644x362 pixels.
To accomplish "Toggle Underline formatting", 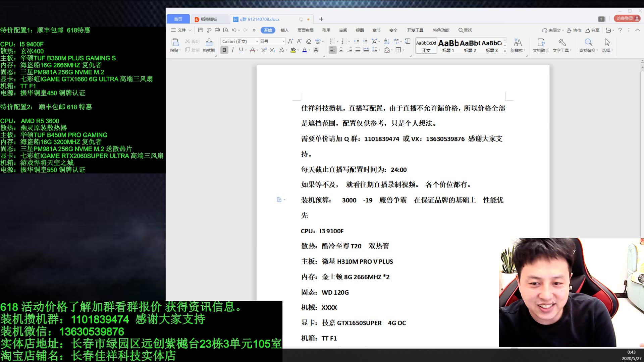I will click(241, 50).
